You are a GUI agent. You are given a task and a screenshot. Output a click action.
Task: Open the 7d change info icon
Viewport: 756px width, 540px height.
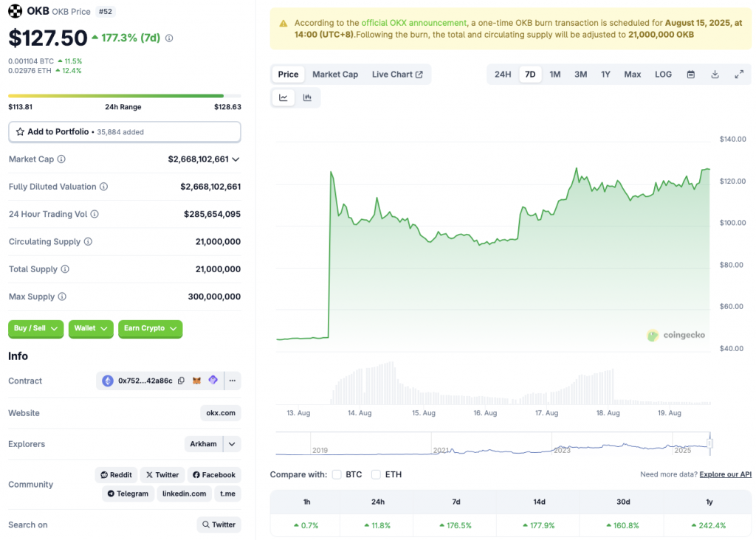(x=169, y=38)
